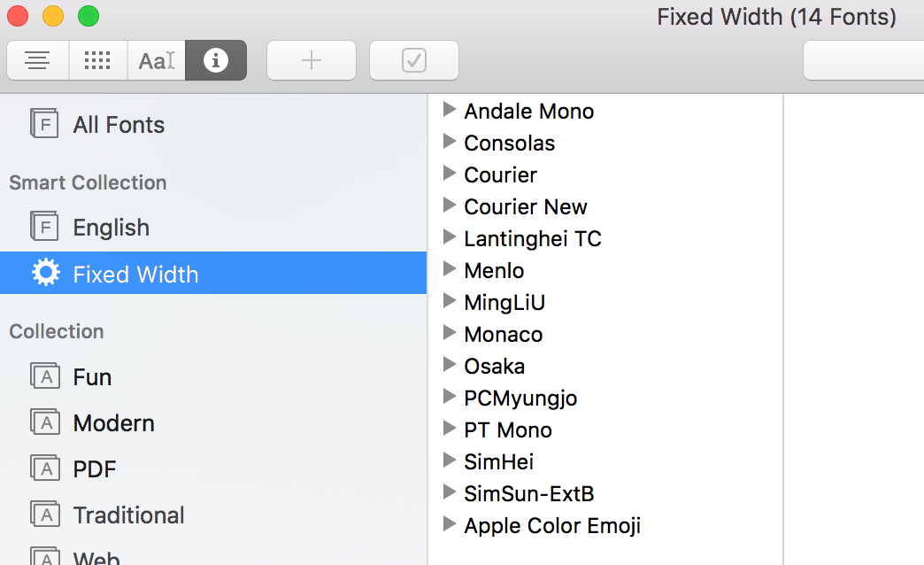Click the Fun collection icon
This screenshot has height=565, width=924.
click(44, 376)
